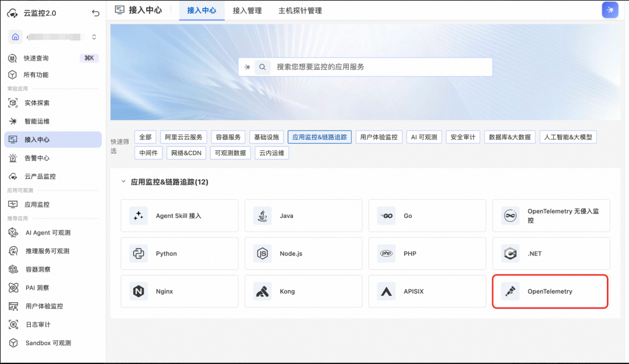
Task: Switch to the 接入管理 tab
Action: point(247,11)
